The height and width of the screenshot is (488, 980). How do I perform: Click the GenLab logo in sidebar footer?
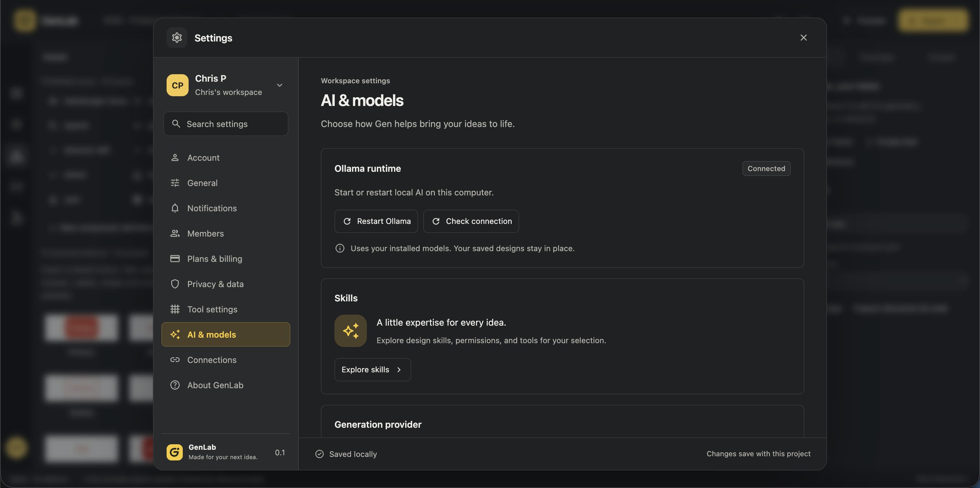coord(174,452)
